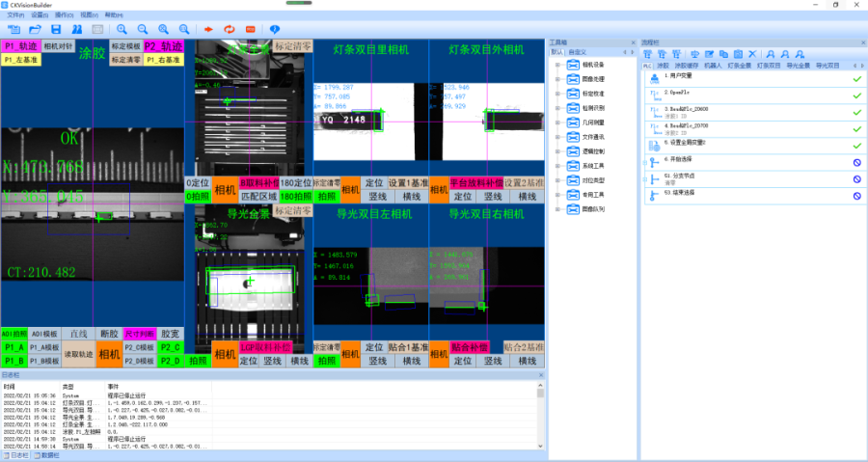Image resolution: width=868 pixels, height=462 pixels.
Task: Click the binoculars find toolbar icon
Action: tap(74, 30)
